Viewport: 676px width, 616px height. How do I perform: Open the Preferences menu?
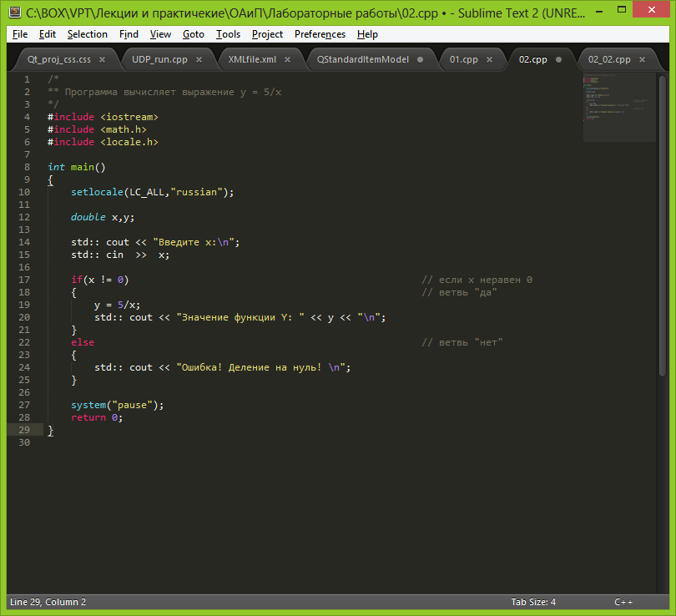point(320,34)
